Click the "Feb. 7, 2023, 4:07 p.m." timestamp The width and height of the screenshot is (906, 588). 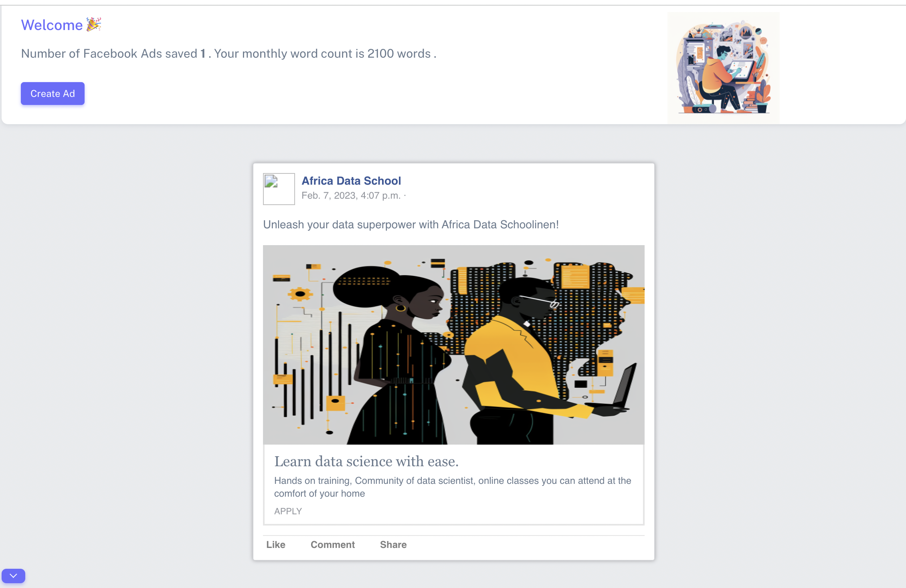(351, 195)
